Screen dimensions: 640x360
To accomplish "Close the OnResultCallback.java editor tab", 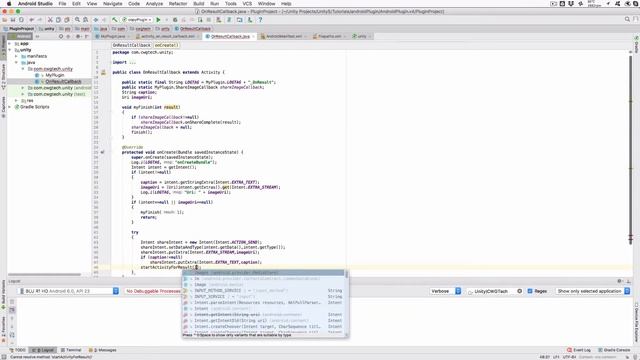I will click(253, 36).
